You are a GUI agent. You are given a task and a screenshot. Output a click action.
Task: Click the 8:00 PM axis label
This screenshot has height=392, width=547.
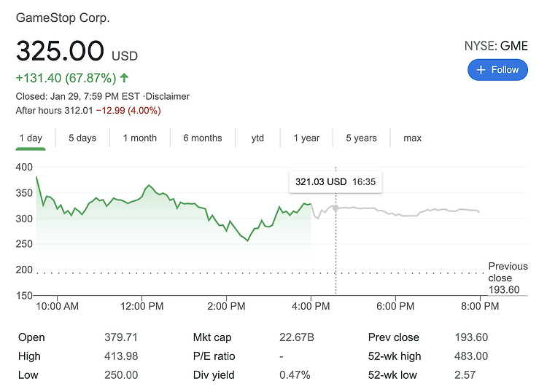point(480,306)
